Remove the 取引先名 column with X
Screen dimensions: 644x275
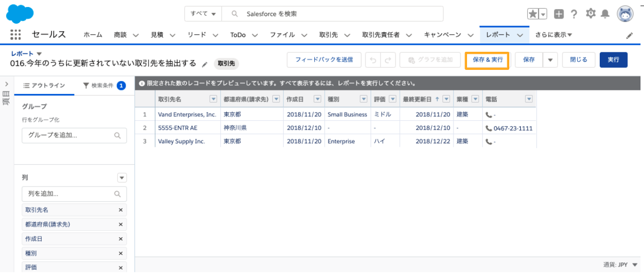[121, 210]
